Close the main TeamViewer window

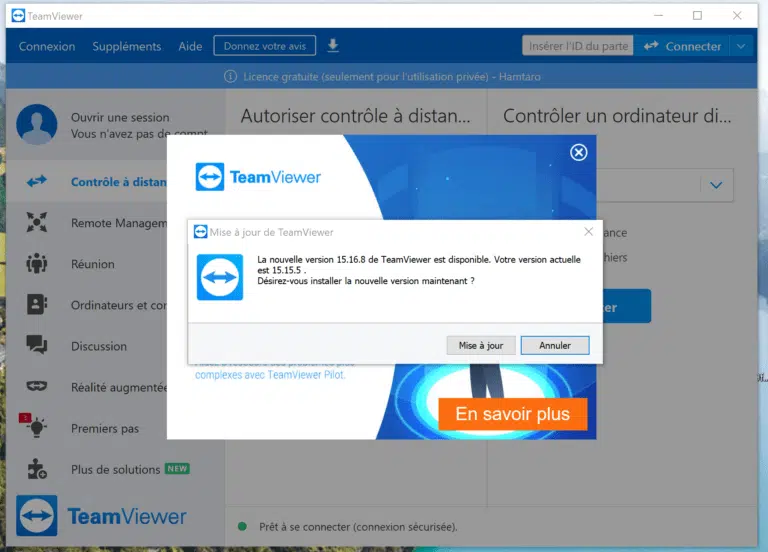737,16
